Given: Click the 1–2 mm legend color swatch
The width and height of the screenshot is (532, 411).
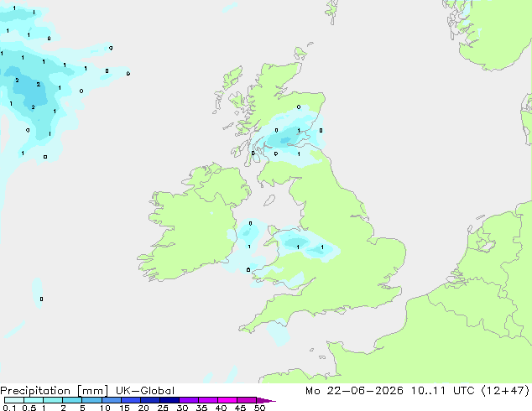Looking at the screenshot, I should coord(53,400).
